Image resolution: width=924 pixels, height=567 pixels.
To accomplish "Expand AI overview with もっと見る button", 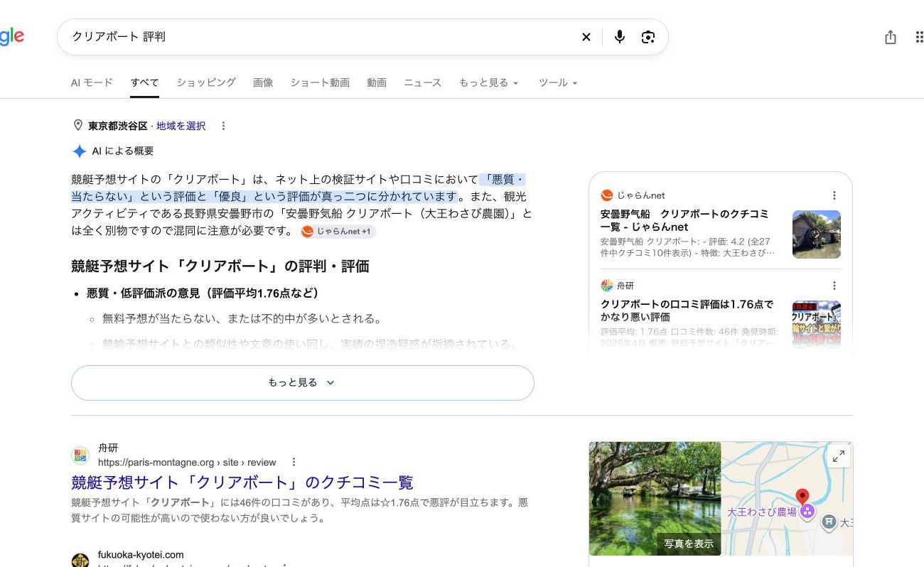I will click(302, 383).
